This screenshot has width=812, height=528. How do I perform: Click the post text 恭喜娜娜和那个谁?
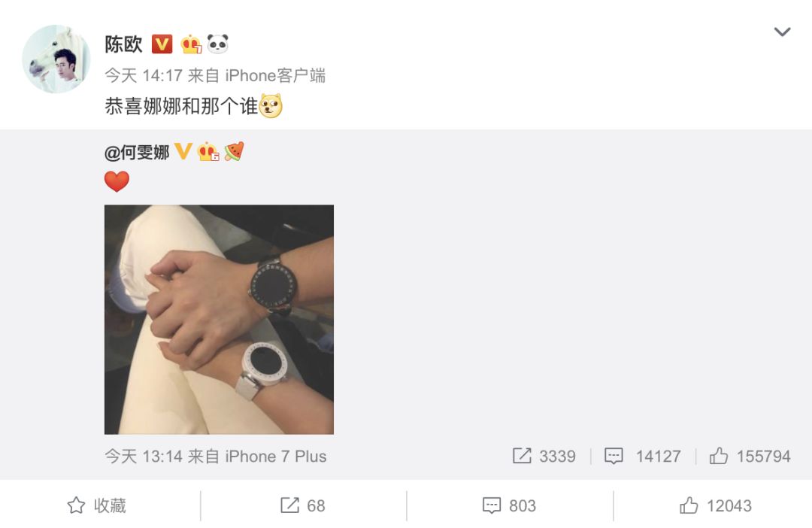click(181, 106)
